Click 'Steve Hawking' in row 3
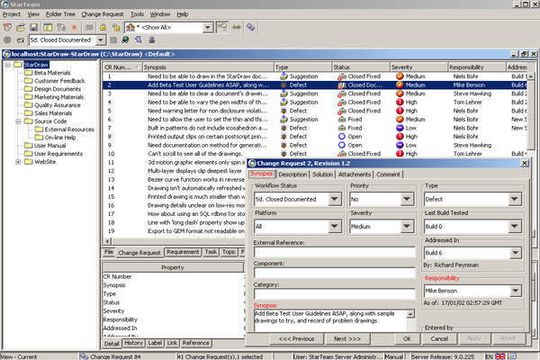 click(472, 93)
